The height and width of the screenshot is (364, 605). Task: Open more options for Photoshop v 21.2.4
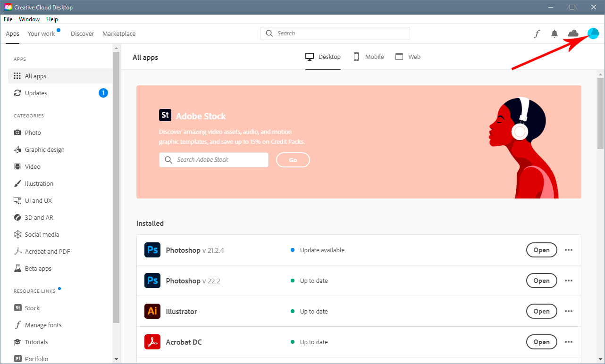click(x=568, y=250)
